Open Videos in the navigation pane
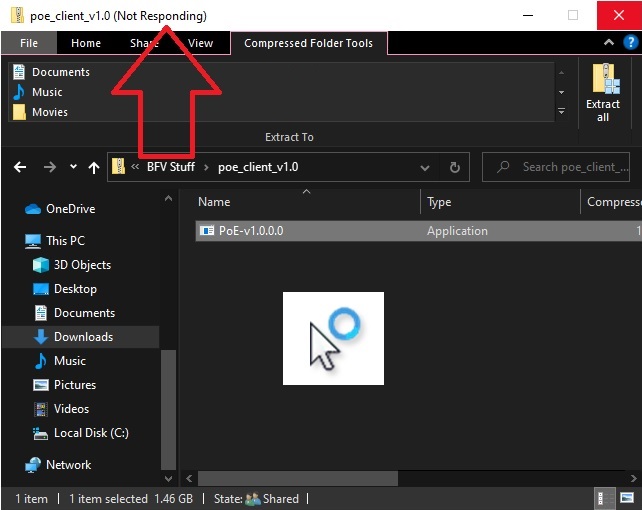Viewport: 642px width, 510px height. (61, 409)
